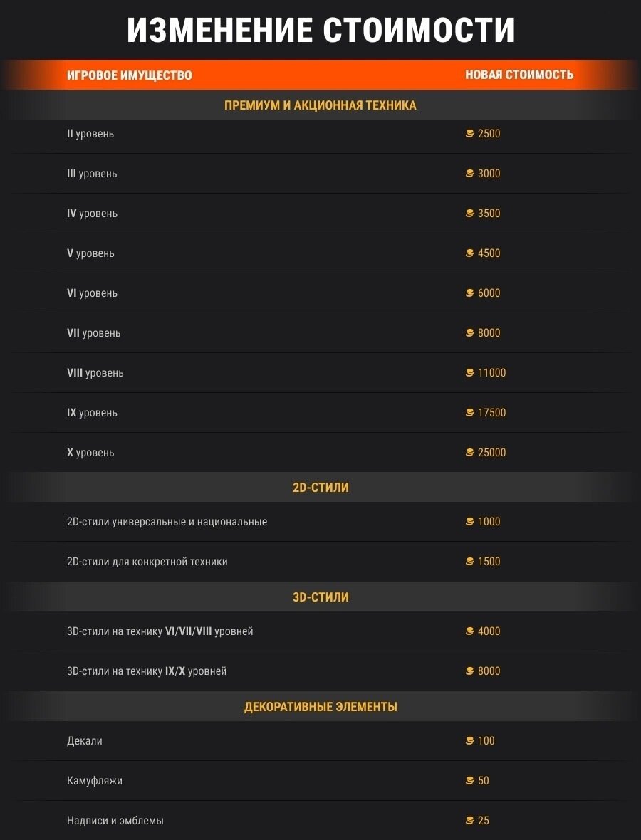Click the gold coin icon beside 1500
641x840 pixels.
click(470, 562)
